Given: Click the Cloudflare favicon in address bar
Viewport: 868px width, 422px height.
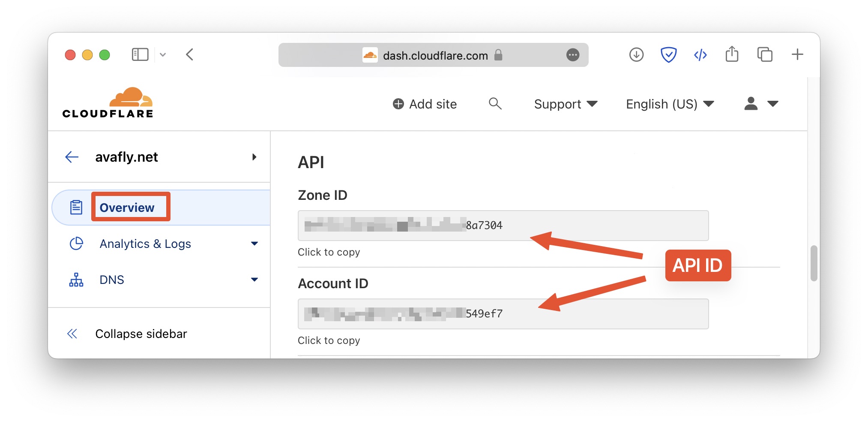Looking at the screenshot, I should [x=370, y=55].
